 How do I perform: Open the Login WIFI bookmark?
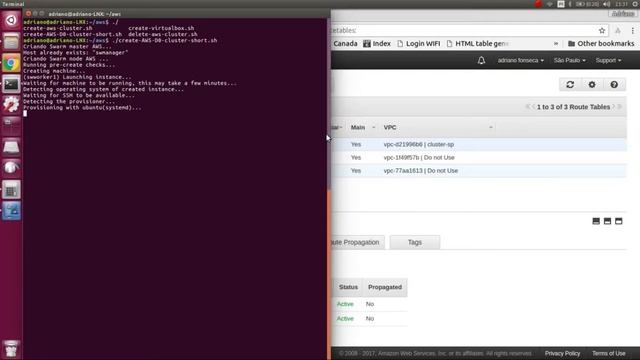click(x=418, y=44)
